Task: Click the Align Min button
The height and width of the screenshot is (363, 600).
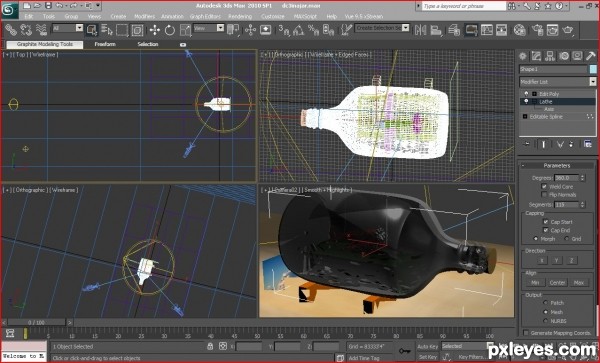Action: pyautogui.click(x=535, y=283)
